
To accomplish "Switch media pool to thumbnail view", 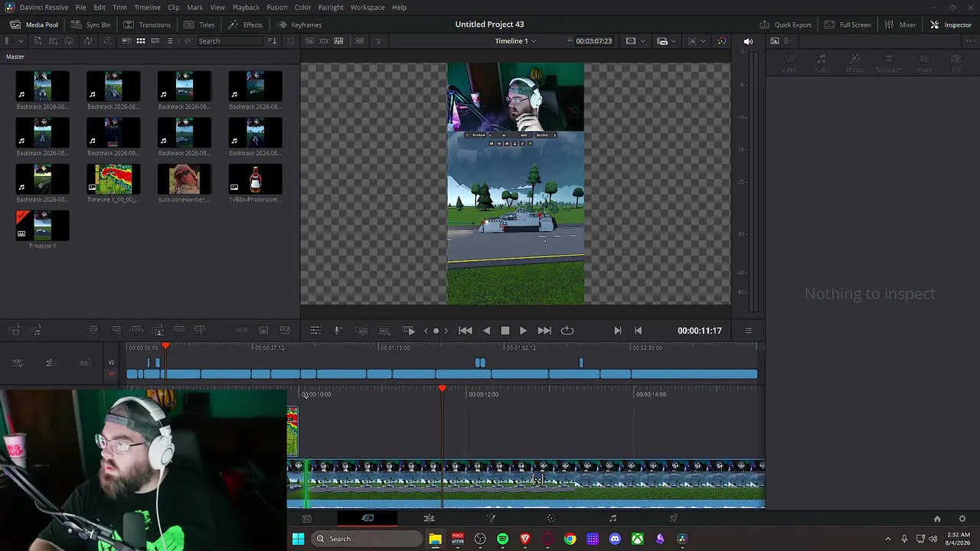I will pyautogui.click(x=141, y=41).
